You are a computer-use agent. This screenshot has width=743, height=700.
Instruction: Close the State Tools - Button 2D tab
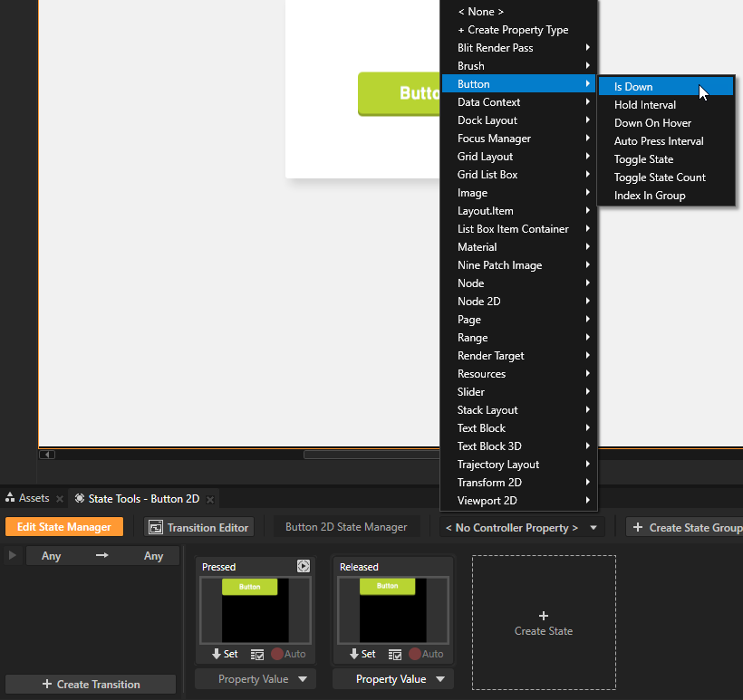click(210, 499)
